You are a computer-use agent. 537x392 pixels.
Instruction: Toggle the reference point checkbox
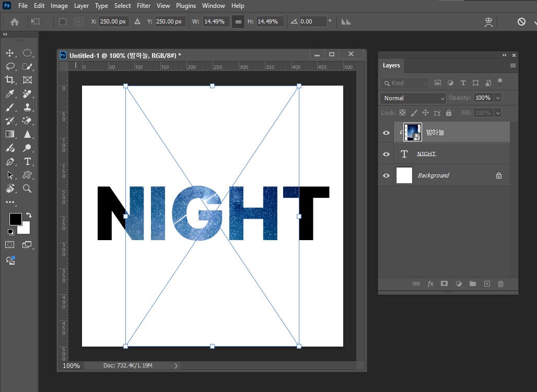pos(63,21)
